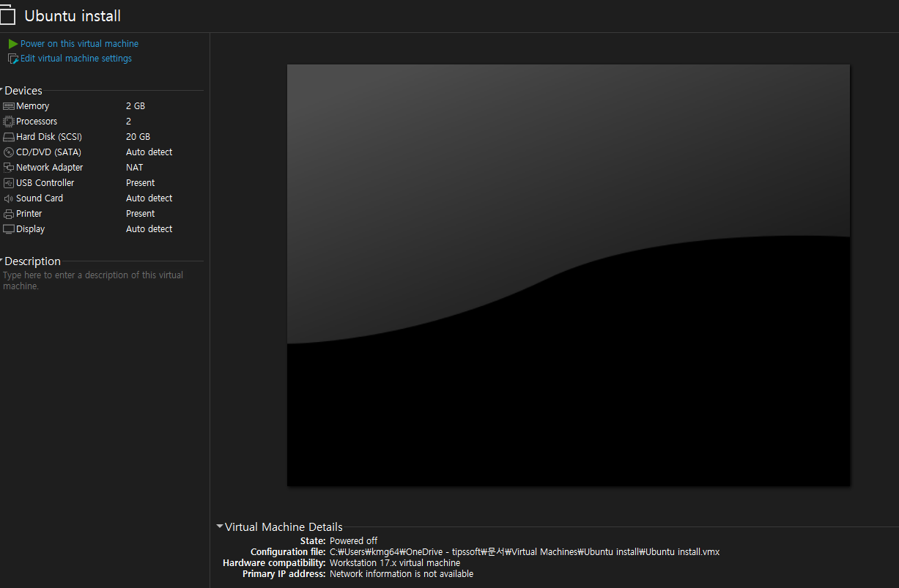899x588 pixels.
Task: Select the Display device label
Action: [31, 229]
